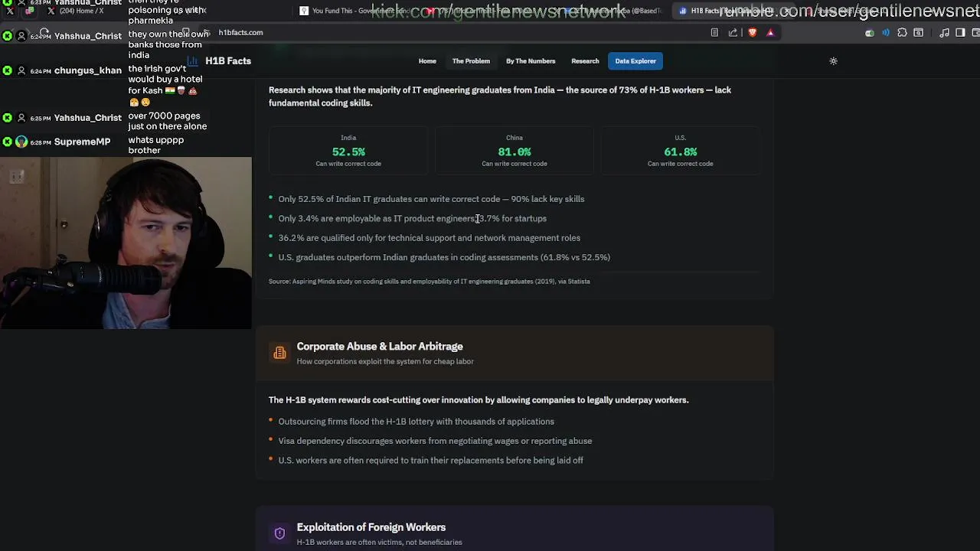Click Kick badge beside chungus_khan

7,70
